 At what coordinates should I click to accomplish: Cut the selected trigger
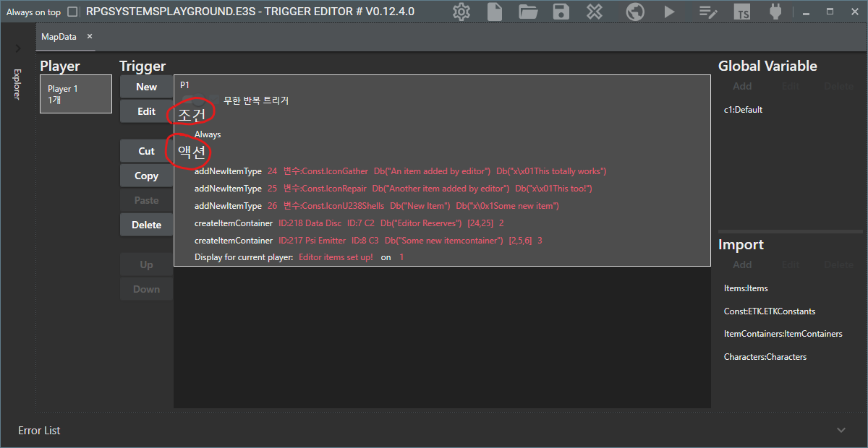tap(146, 151)
